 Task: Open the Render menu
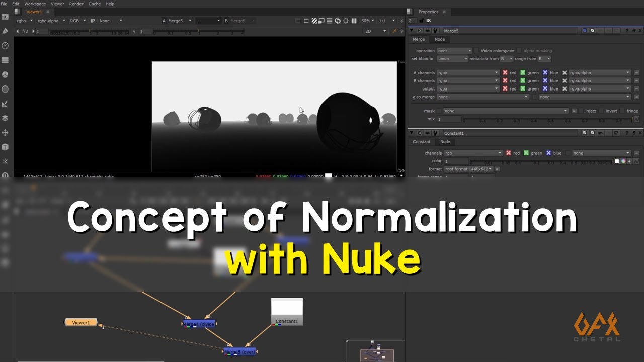tap(76, 4)
